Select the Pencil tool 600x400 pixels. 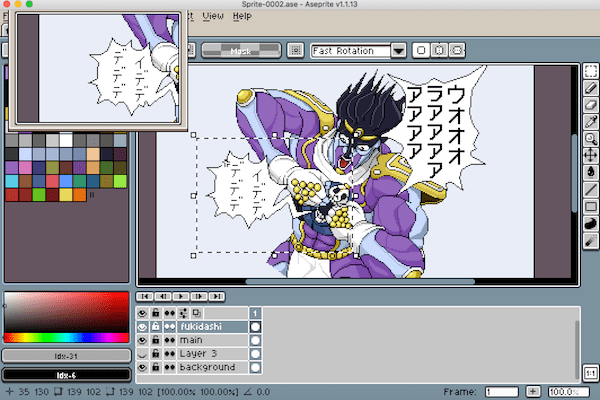tap(590, 88)
